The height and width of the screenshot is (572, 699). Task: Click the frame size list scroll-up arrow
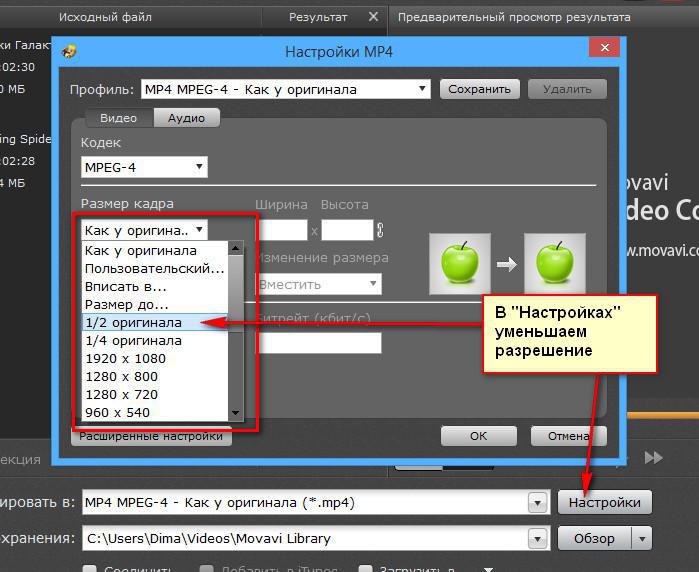(x=235, y=248)
